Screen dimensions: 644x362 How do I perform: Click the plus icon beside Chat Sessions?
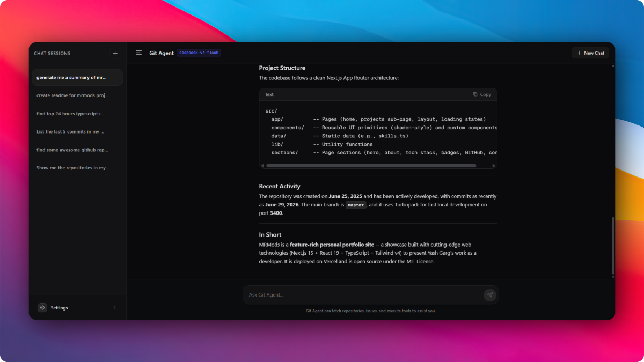point(115,53)
